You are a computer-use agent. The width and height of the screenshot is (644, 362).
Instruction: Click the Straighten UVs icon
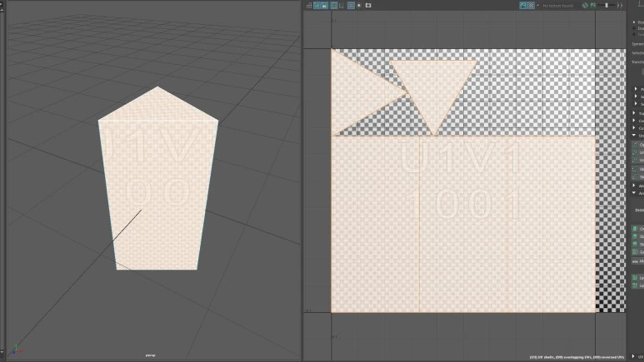636,169
